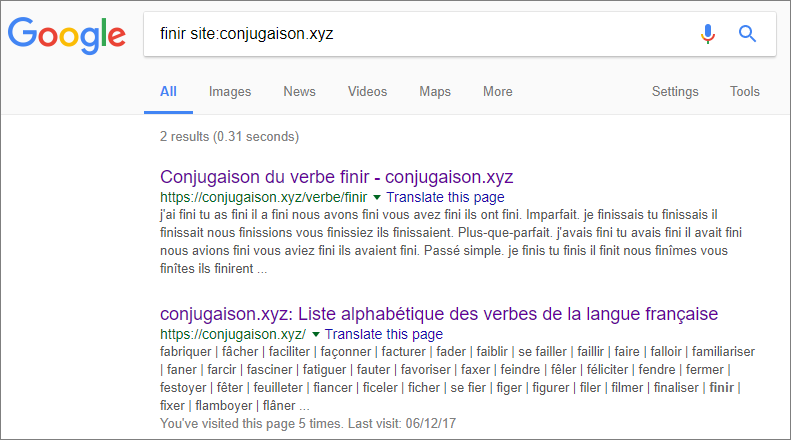Select the All results tab
791x440 pixels.
coord(168,91)
